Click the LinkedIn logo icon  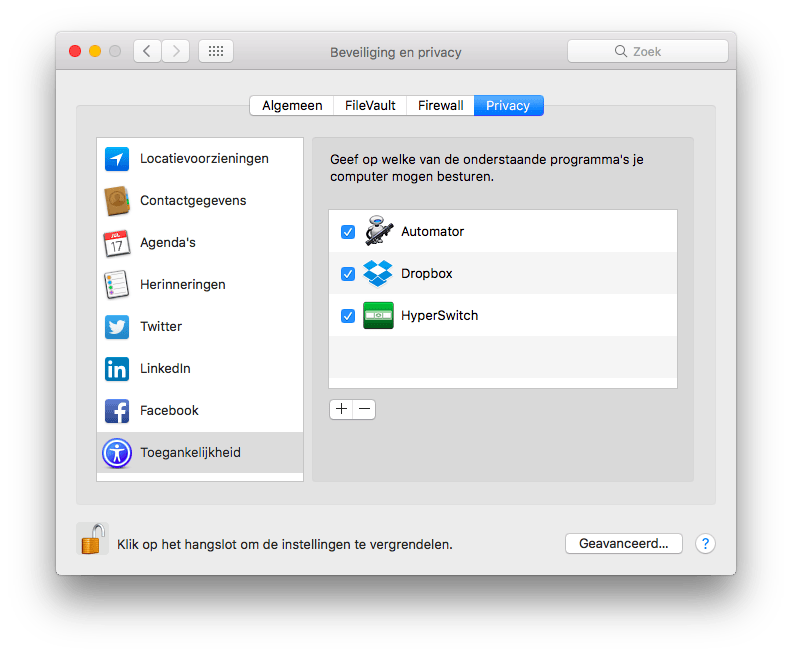pyautogui.click(x=117, y=369)
